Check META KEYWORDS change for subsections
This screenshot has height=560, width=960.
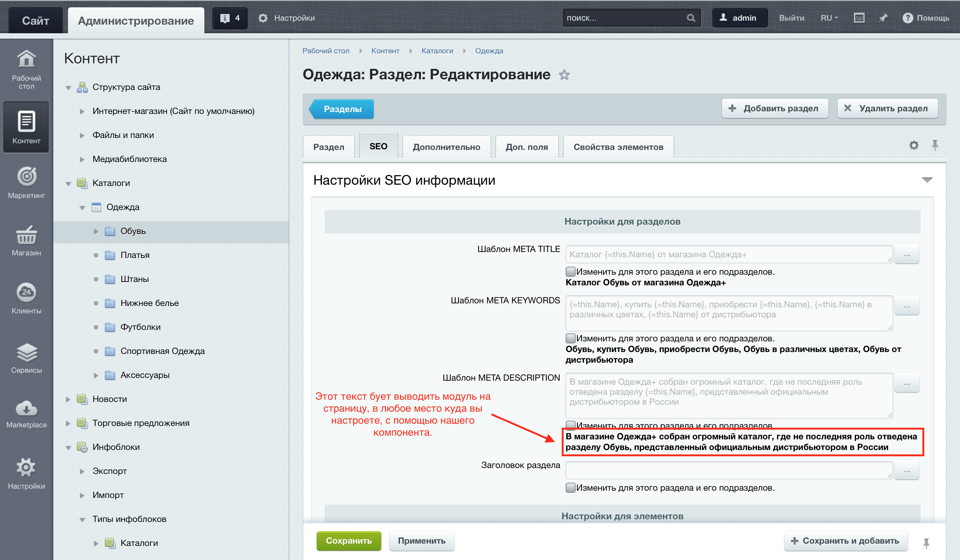tap(570, 338)
